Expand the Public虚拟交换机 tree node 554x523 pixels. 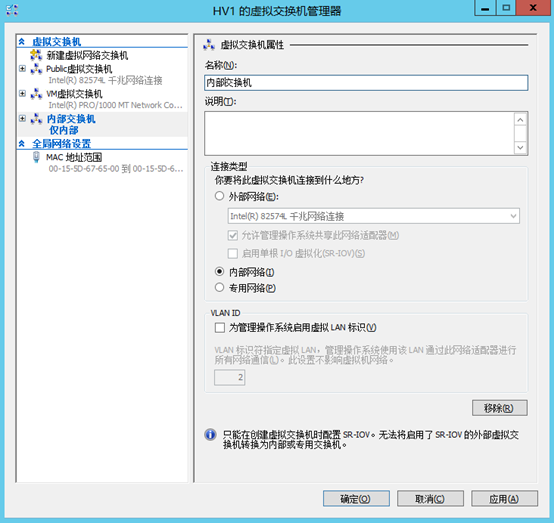click(x=22, y=69)
